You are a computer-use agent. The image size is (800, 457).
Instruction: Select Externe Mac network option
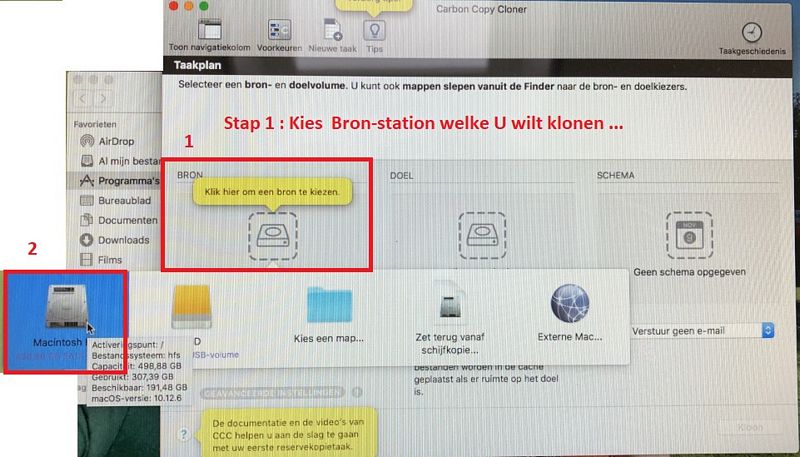(x=569, y=313)
